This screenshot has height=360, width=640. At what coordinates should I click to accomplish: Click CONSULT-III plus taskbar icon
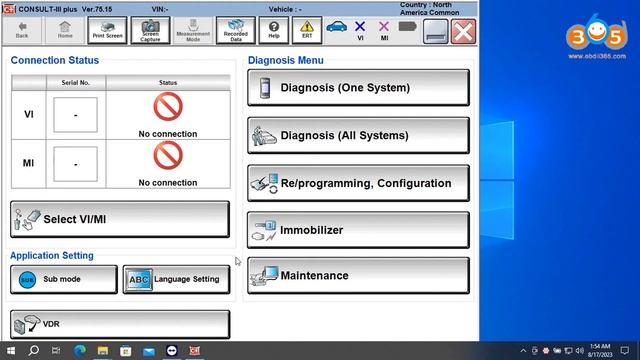tap(195, 351)
